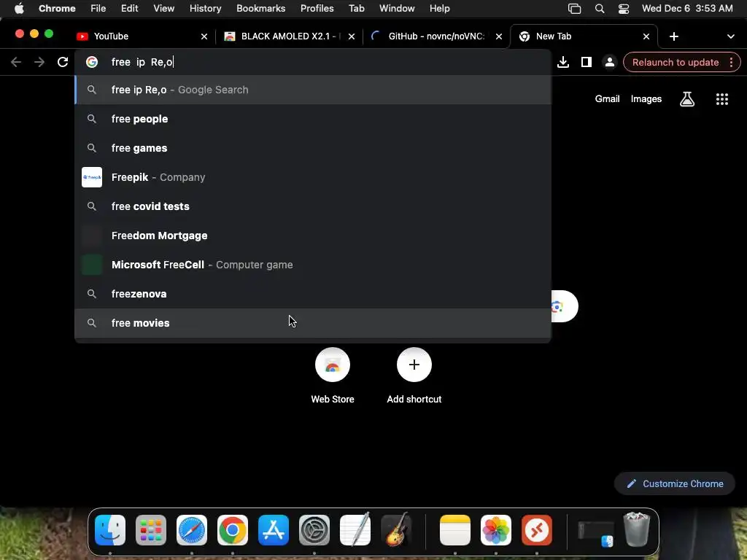Open the Search Labs flask icon
The height and width of the screenshot is (560, 747).
(x=687, y=99)
